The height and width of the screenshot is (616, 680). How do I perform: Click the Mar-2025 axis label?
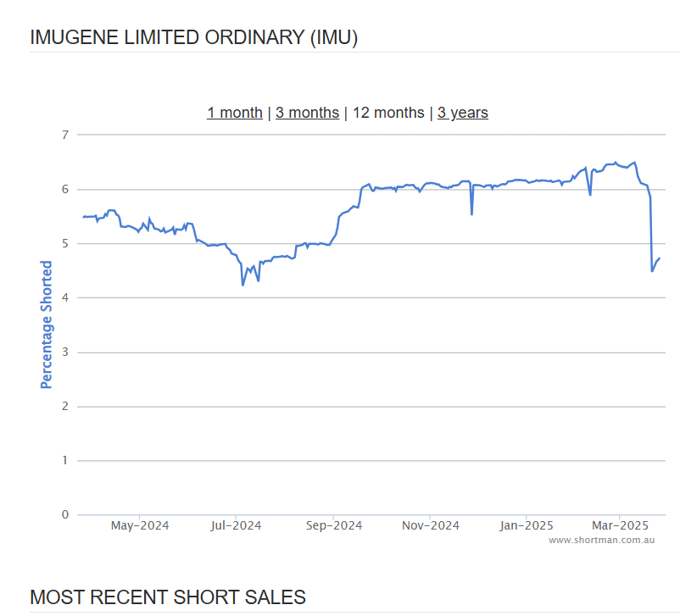620,526
